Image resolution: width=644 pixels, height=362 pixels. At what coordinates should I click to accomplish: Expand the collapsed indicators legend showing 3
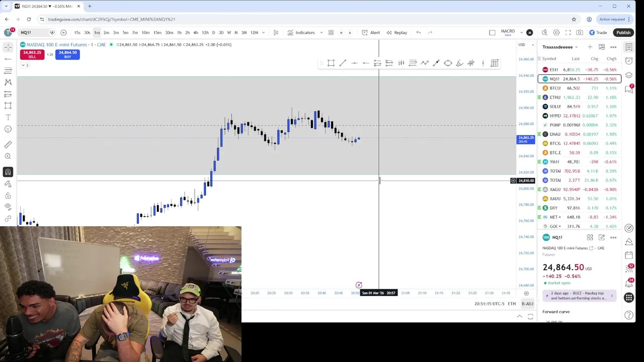coord(24,65)
